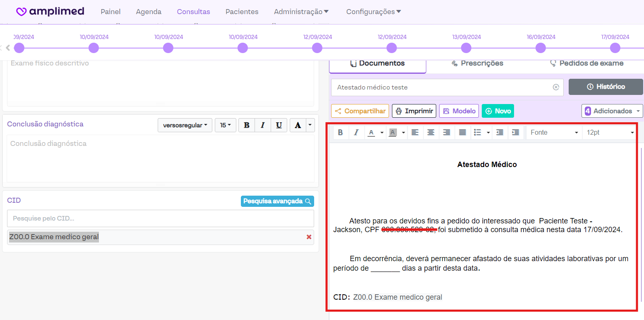
Task: Center align the certificate text
Action: coord(431,133)
